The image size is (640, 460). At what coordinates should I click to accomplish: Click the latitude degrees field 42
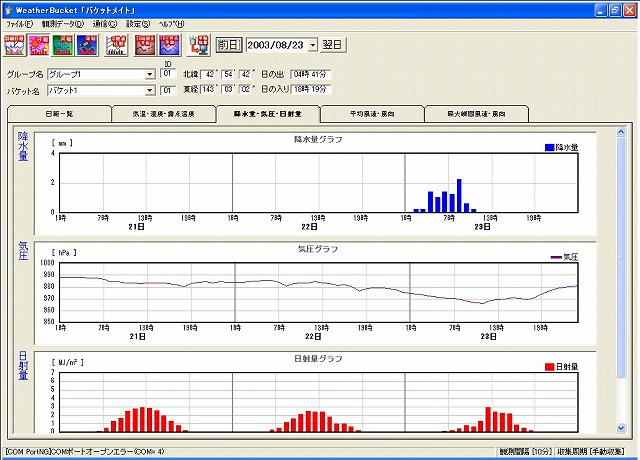coord(209,74)
